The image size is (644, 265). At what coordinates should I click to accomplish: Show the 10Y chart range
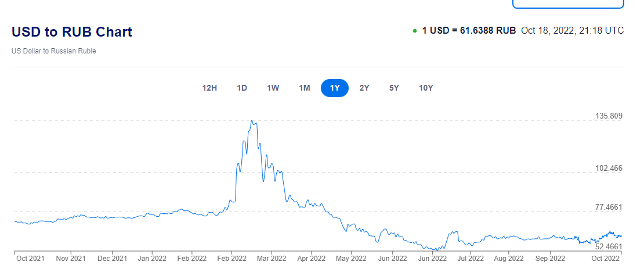click(426, 88)
